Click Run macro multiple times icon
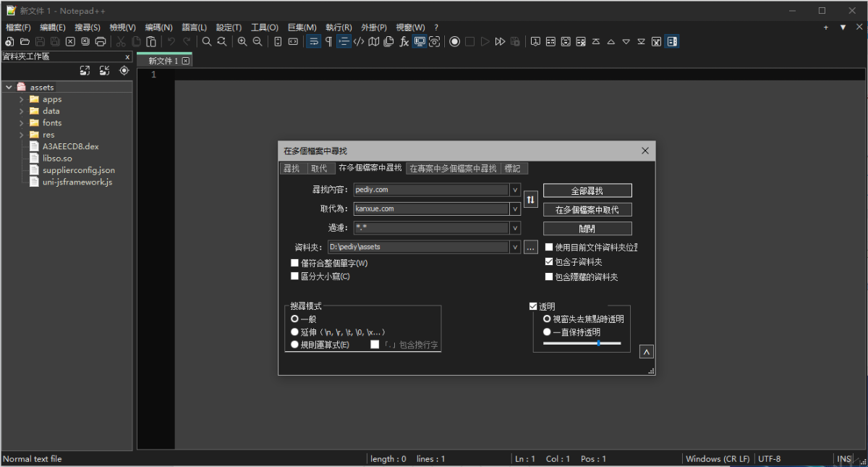The height and width of the screenshot is (467, 868). [500, 41]
